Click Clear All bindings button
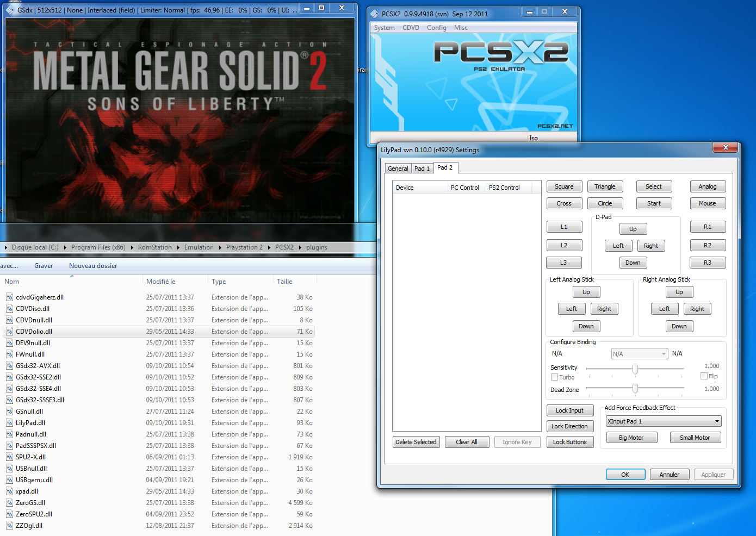Image resolution: width=756 pixels, height=536 pixels. pyautogui.click(x=467, y=442)
